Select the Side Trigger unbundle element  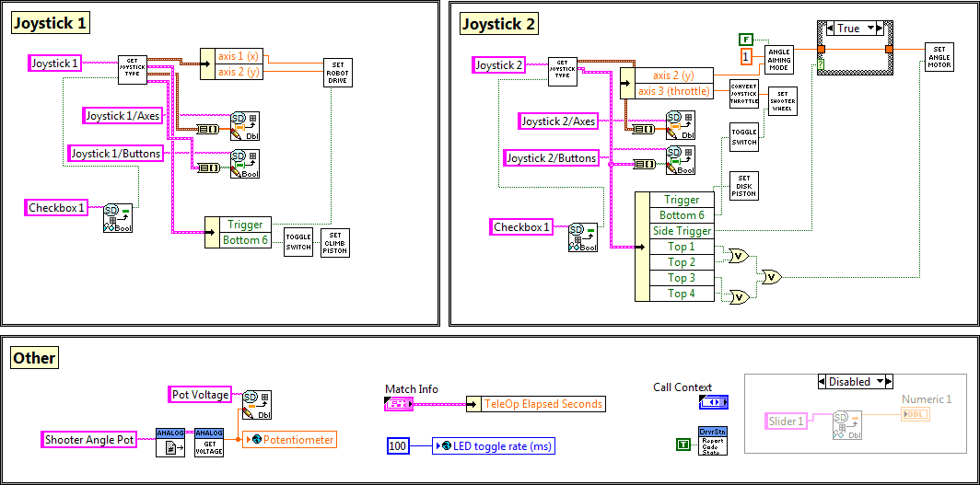pyautogui.click(x=682, y=231)
